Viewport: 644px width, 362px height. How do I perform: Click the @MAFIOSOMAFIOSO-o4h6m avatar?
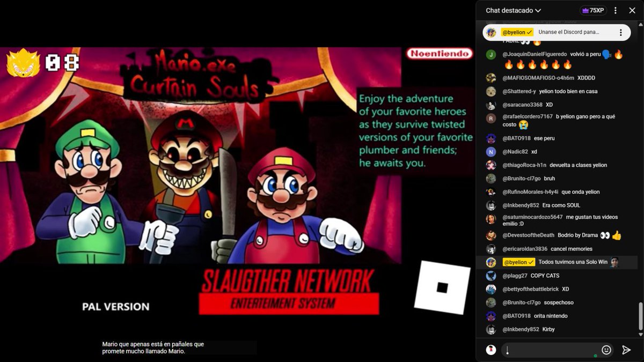(x=491, y=78)
